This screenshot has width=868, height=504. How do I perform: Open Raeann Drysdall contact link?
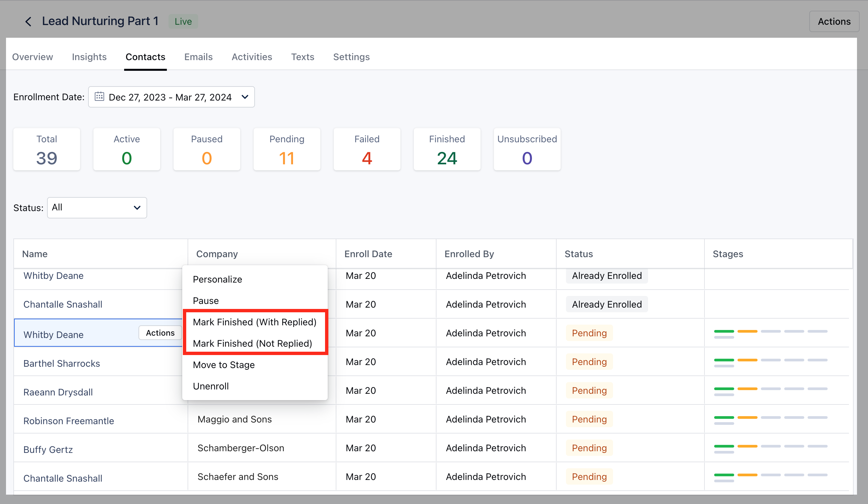click(58, 392)
